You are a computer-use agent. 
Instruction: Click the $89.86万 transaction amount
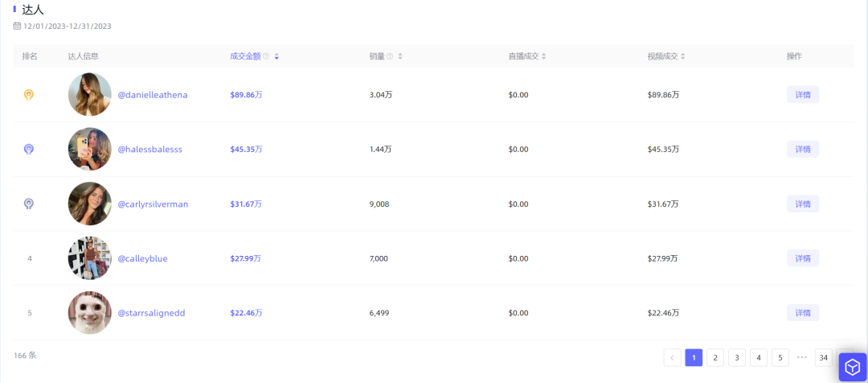247,95
